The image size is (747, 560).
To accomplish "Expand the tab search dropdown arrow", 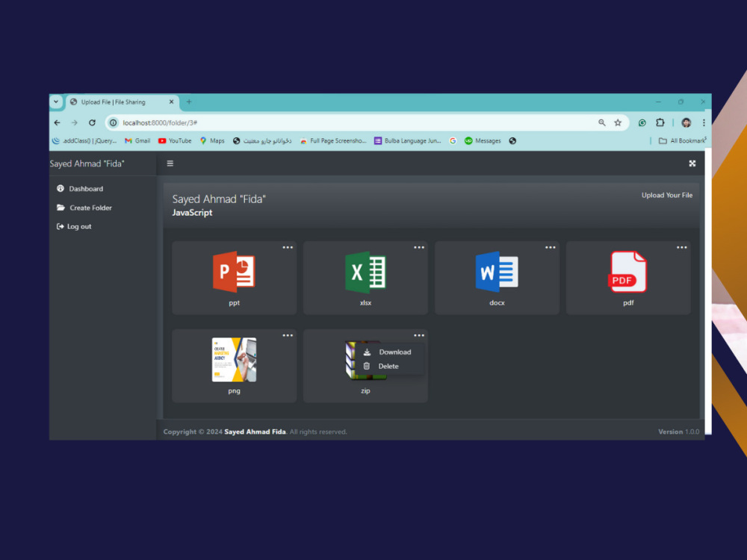I will point(56,102).
